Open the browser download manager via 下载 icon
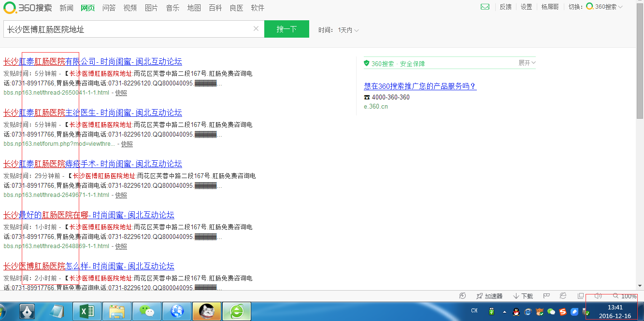Screen dimensions: 644x321 (522, 296)
